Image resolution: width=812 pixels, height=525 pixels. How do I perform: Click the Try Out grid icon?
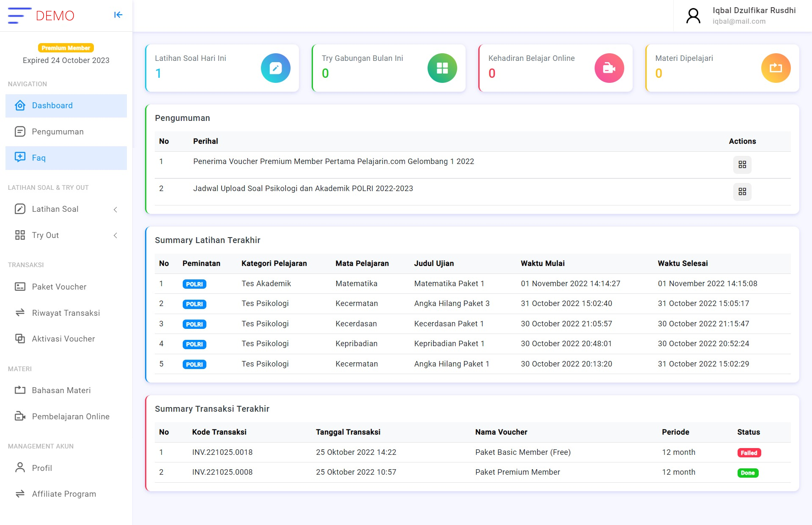(x=20, y=235)
